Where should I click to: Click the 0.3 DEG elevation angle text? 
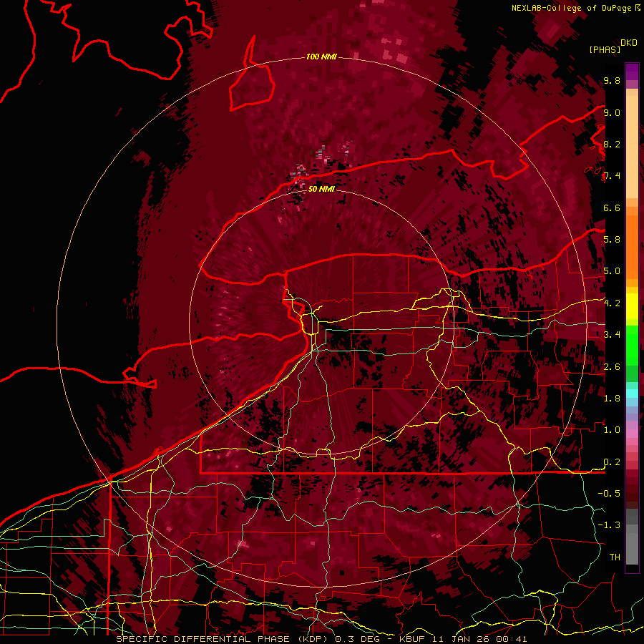click(357, 639)
